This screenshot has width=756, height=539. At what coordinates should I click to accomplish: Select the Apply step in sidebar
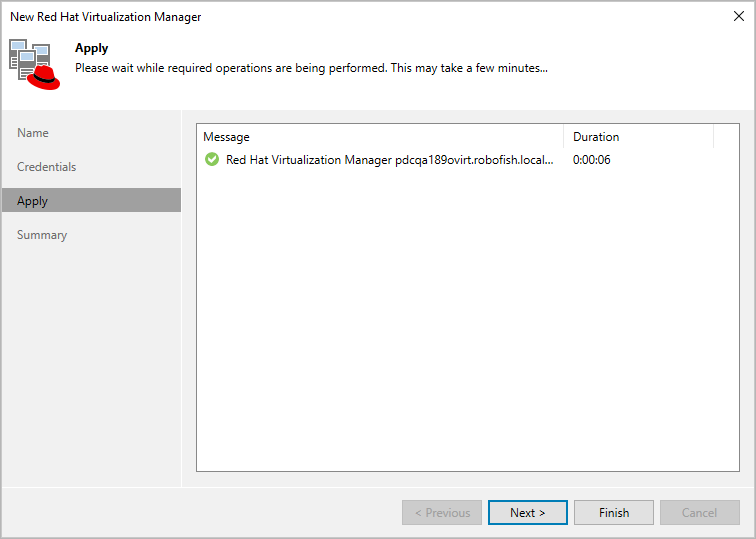click(33, 201)
